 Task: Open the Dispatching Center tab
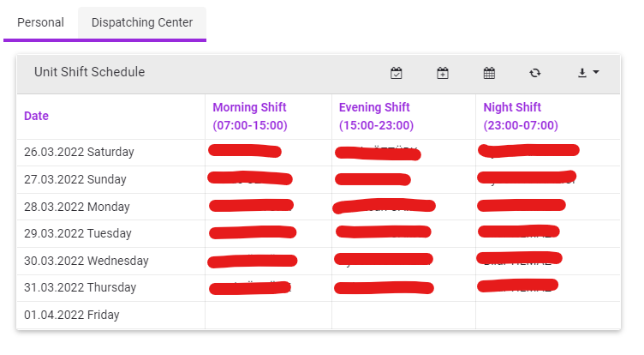click(142, 22)
